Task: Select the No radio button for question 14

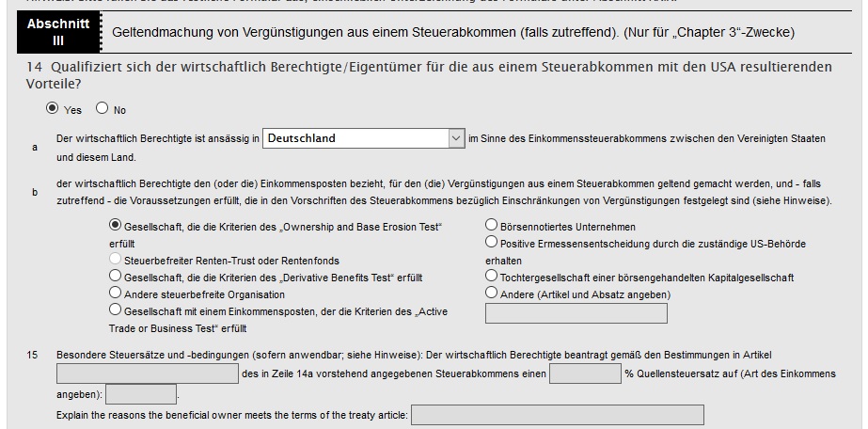Action: pyautogui.click(x=102, y=108)
